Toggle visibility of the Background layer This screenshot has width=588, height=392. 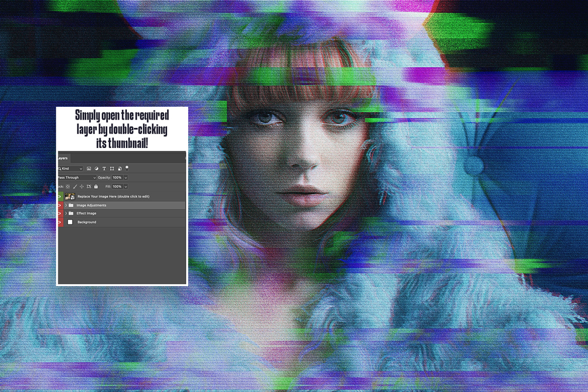[60, 222]
